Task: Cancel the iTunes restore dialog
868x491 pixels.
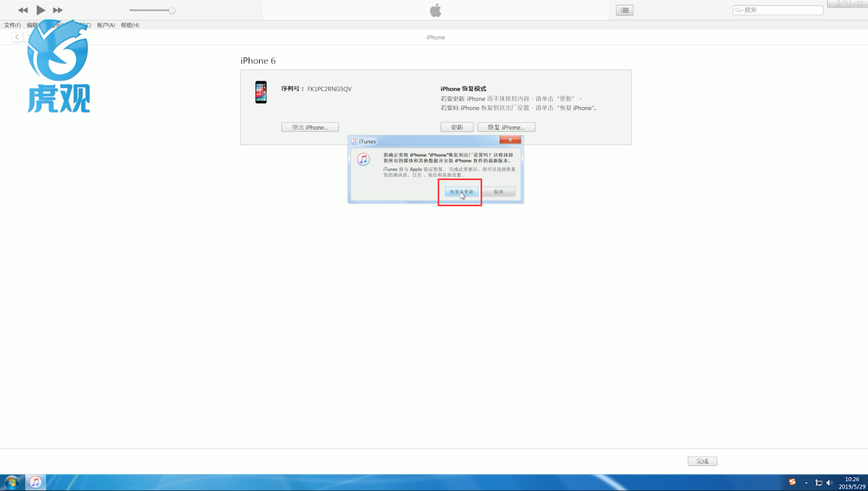Action: pyautogui.click(x=498, y=192)
